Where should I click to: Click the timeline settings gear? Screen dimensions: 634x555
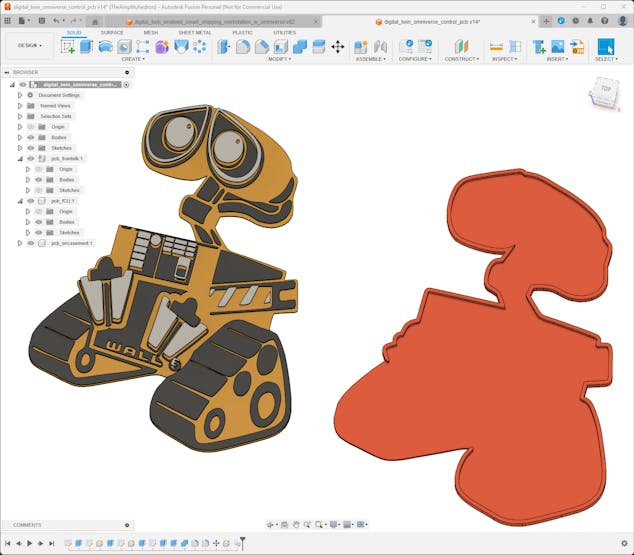(x=625, y=543)
